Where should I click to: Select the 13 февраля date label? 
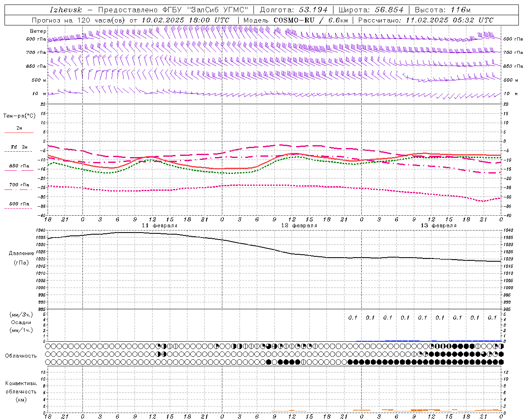[438, 226]
